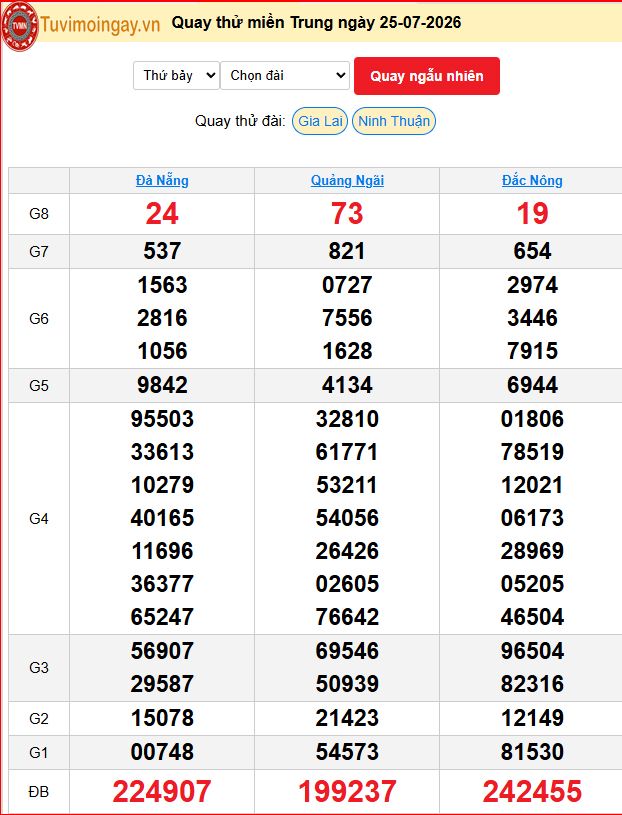Expand the Chọn đài station dropdown
This screenshot has width=622, height=815.
tap(285, 76)
